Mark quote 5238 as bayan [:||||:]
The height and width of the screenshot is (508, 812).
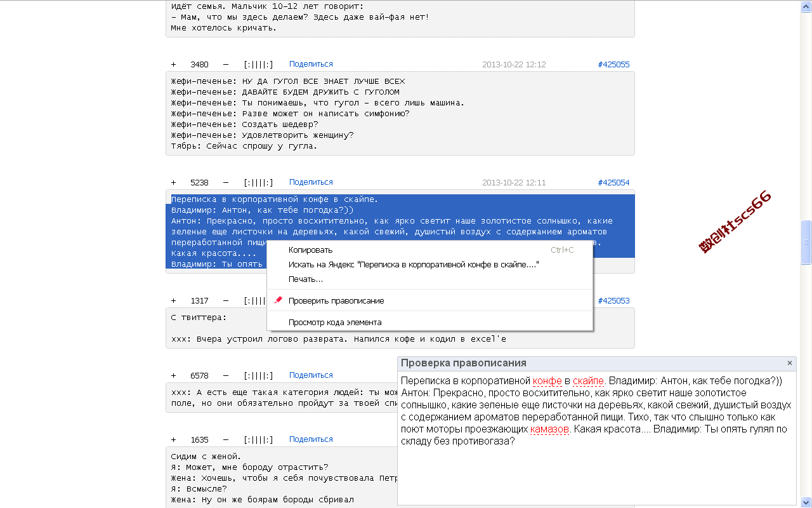258,182
